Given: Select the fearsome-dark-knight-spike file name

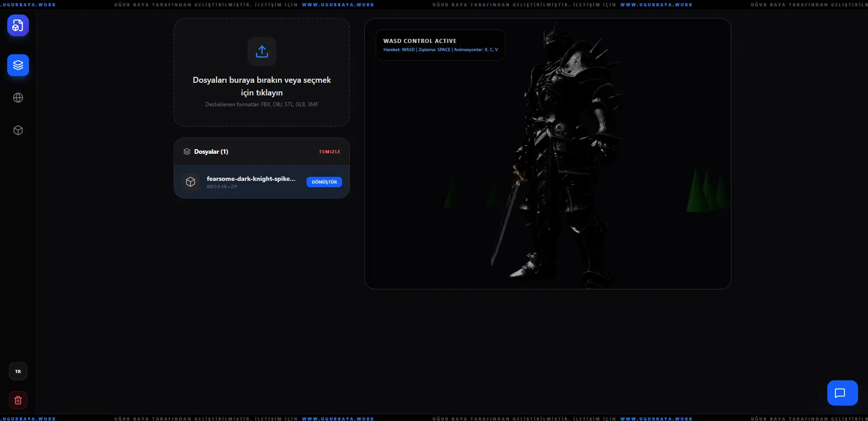Looking at the screenshot, I should pos(251,179).
